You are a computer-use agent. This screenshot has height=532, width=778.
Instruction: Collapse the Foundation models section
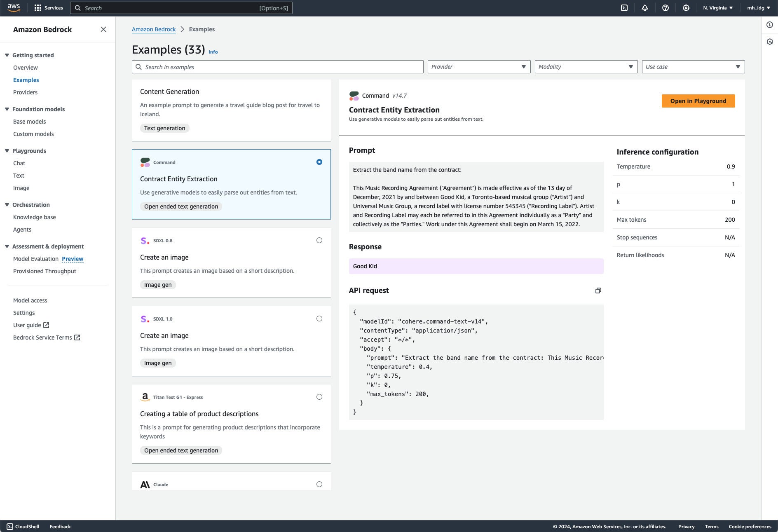tap(7, 109)
